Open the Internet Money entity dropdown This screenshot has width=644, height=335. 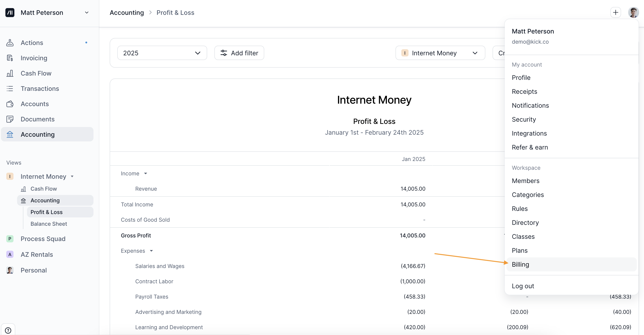(x=440, y=53)
